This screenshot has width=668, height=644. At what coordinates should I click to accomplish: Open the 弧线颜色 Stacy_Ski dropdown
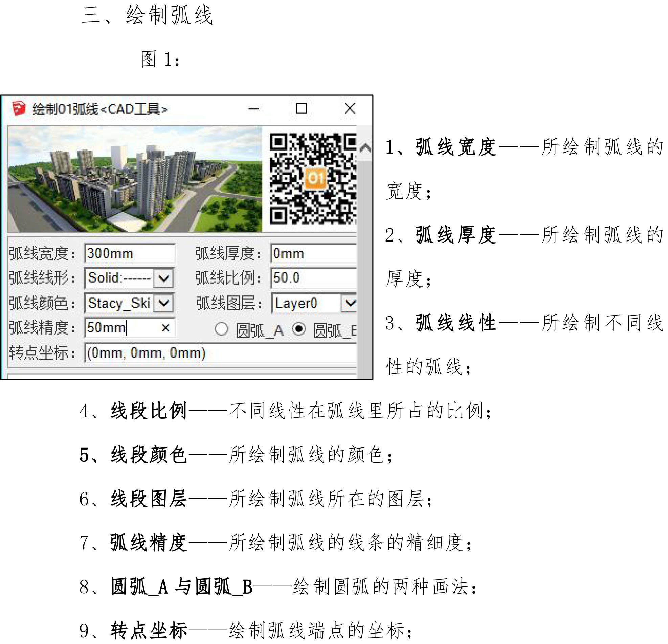tap(163, 303)
